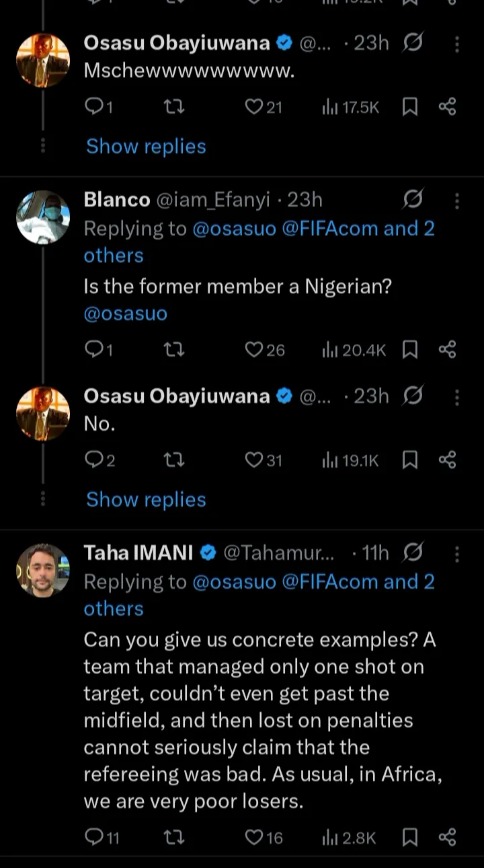Share Blanco's tweet

click(447, 349)
